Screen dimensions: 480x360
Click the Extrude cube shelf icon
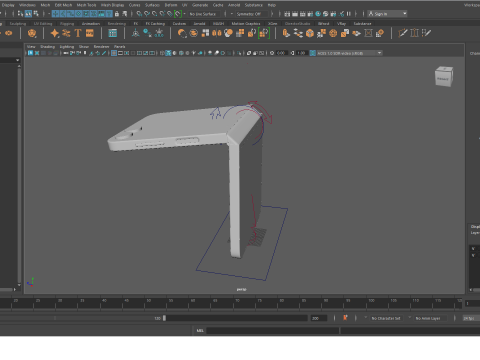(310, 33)
